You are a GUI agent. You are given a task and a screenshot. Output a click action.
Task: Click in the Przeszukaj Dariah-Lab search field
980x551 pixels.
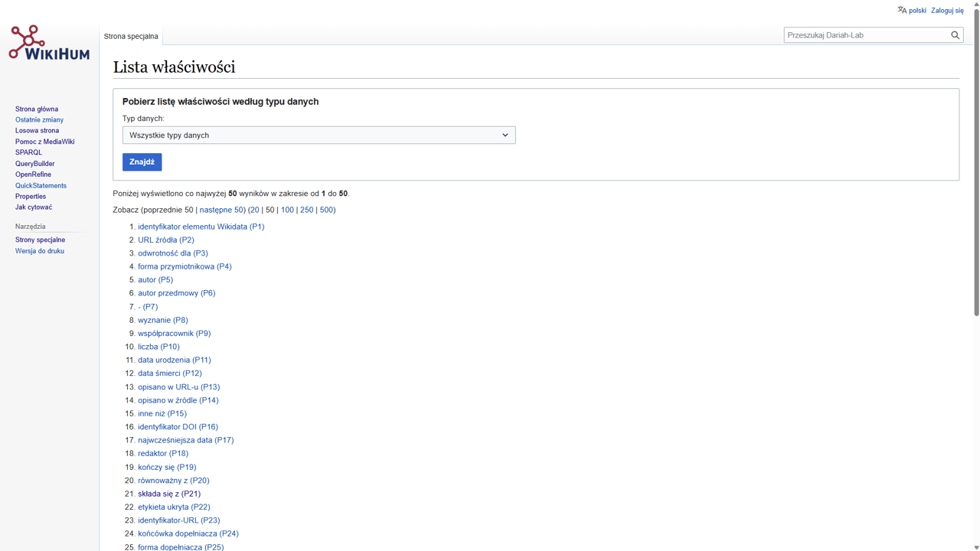click(x=865, y=35)
